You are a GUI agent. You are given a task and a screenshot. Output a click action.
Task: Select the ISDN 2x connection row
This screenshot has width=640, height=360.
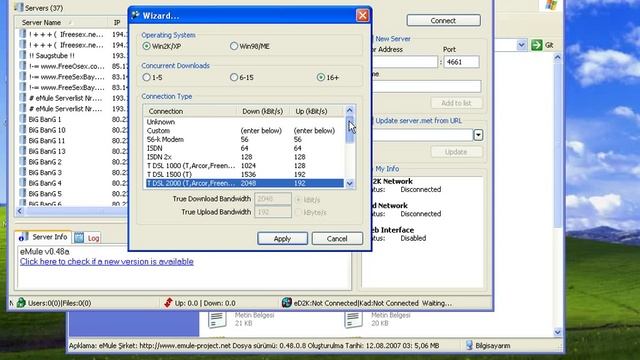245,157
